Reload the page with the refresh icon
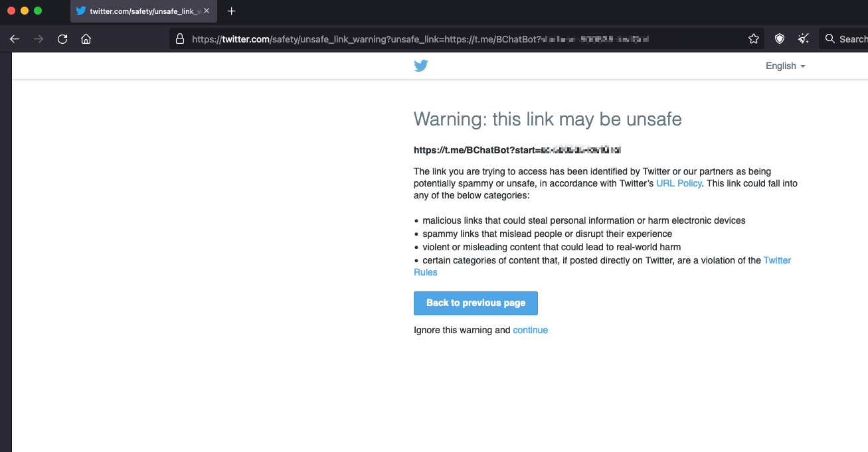The height and width of the screenshot is (452, 868). click(x=62, y=39)
